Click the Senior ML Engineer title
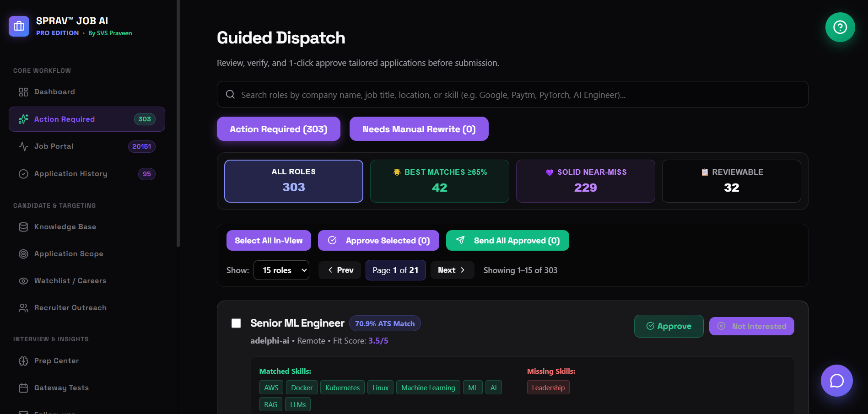Screen dimensions: 868x414 point(297,323)
